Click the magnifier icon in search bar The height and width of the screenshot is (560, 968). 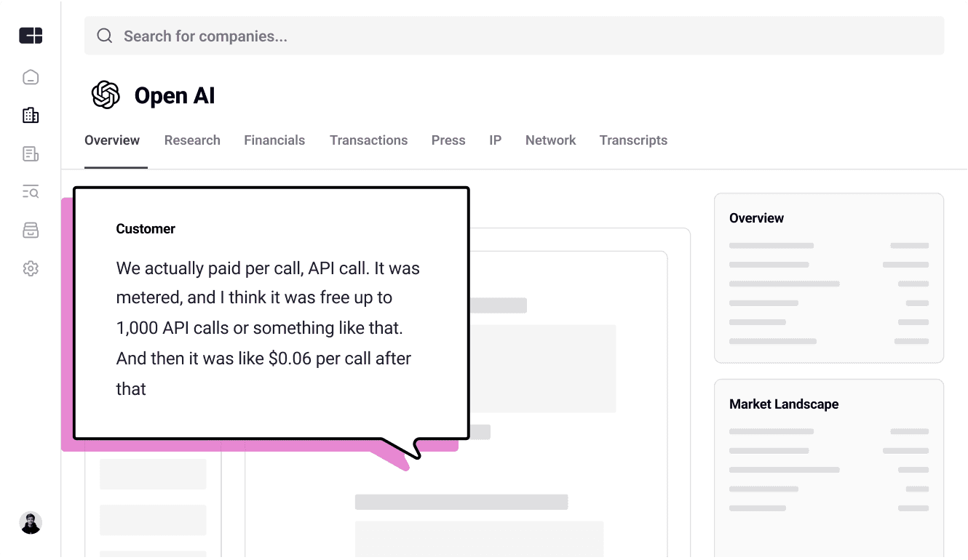(x=105, y=36)
